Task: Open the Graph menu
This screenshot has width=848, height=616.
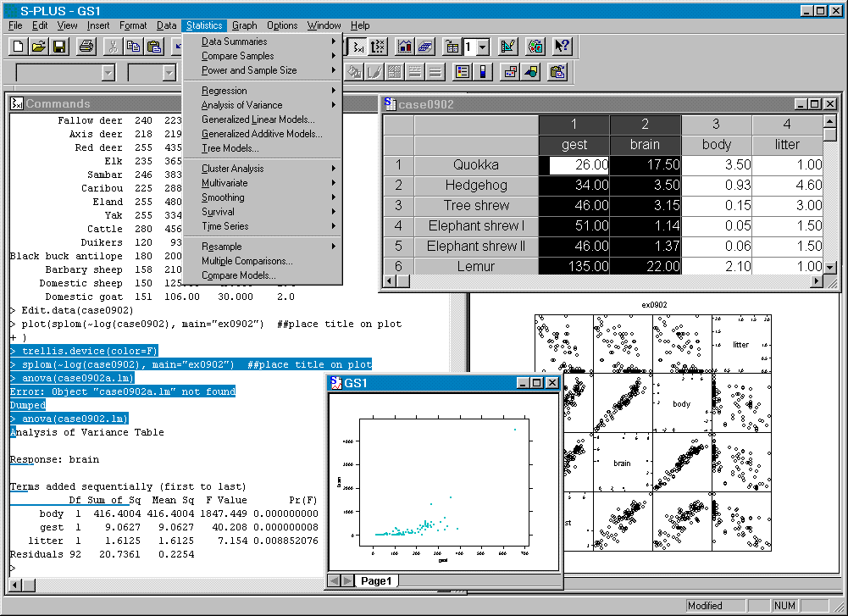Action: coord(245,25)
